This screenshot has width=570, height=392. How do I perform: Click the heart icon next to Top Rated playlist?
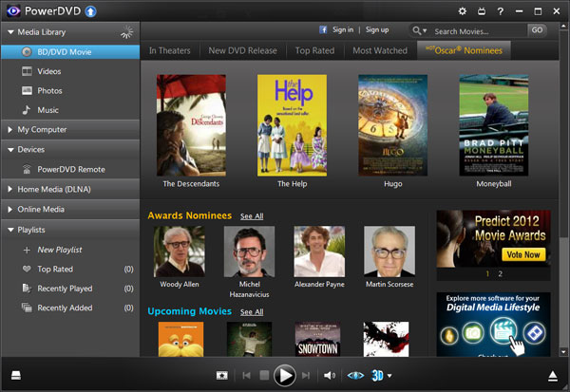coord(27,269)
